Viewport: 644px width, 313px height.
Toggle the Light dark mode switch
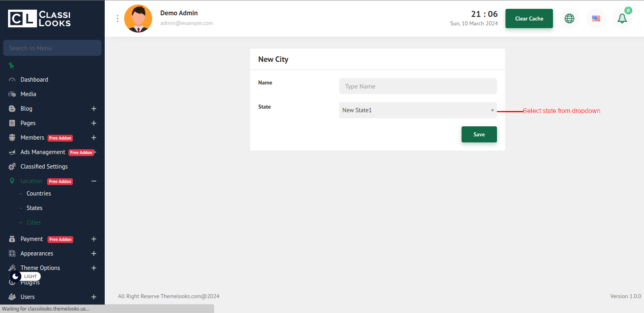25,276
